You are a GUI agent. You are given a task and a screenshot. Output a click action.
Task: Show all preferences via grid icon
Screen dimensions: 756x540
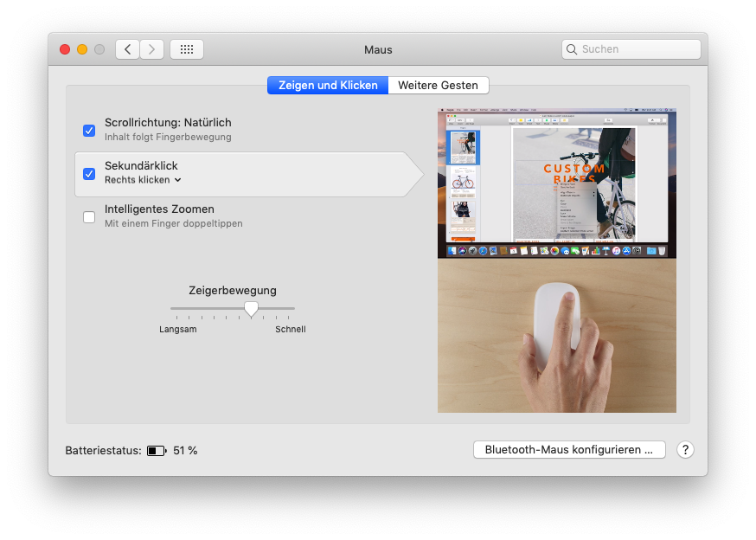click(x=187, y=49)
